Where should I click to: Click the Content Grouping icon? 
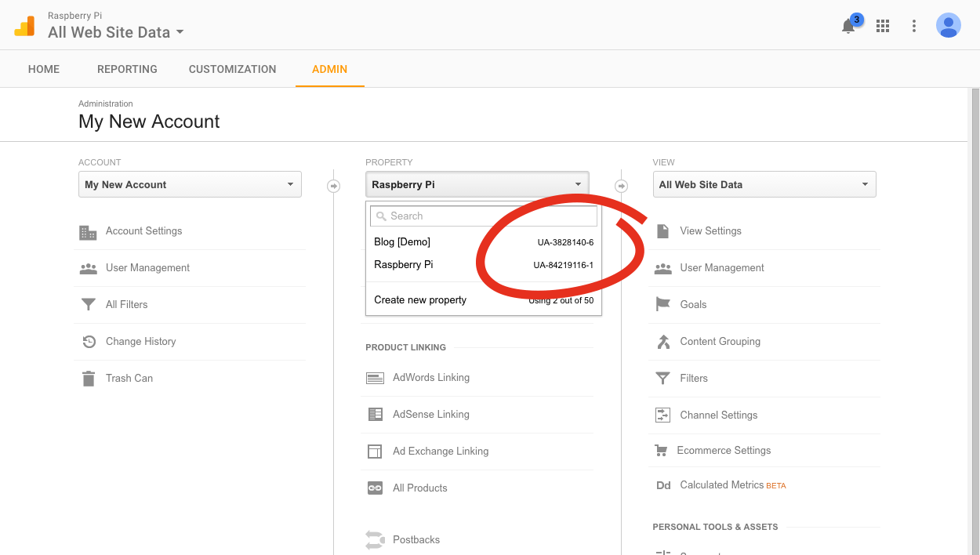(x=663, y=342)
